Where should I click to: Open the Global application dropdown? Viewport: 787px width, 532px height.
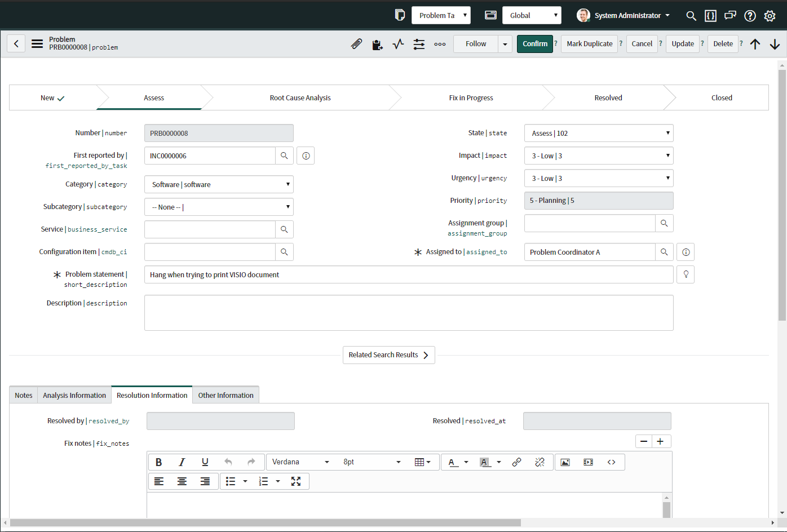pyautogui.click(x=532, y=15)
